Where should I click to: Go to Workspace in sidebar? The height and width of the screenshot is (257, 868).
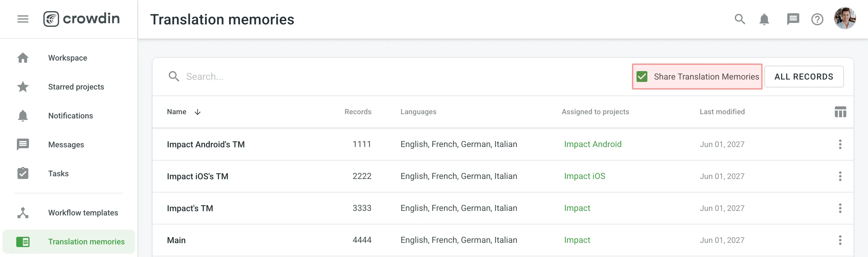click(68, 58)
